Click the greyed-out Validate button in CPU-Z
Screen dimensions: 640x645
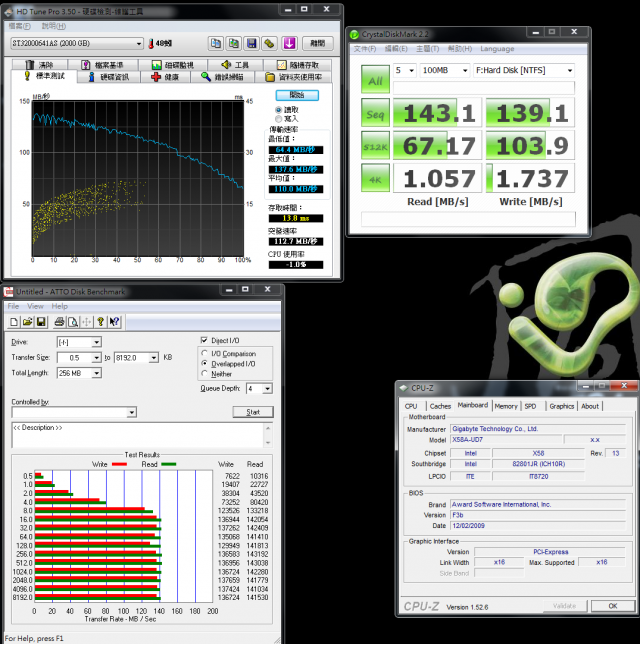564,606
